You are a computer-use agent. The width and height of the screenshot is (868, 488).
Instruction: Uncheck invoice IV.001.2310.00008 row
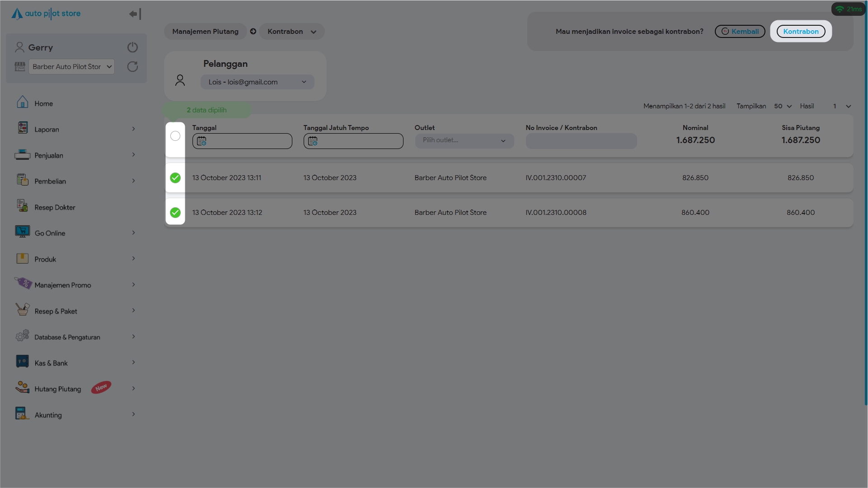(175, 213)
